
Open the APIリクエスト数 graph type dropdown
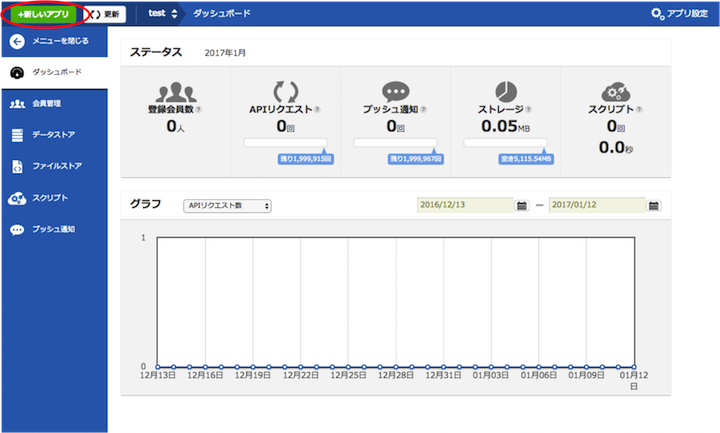(x=227, y=206)
